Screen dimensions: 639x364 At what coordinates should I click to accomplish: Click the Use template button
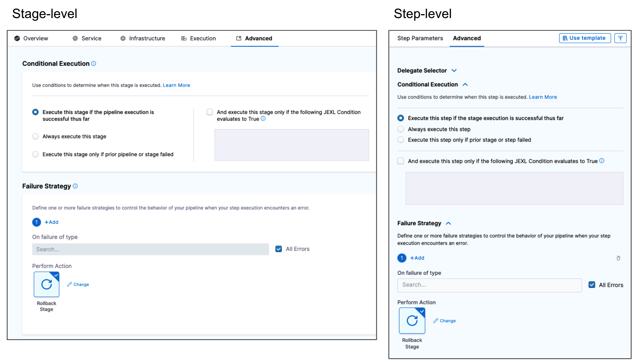coord(584,38)
